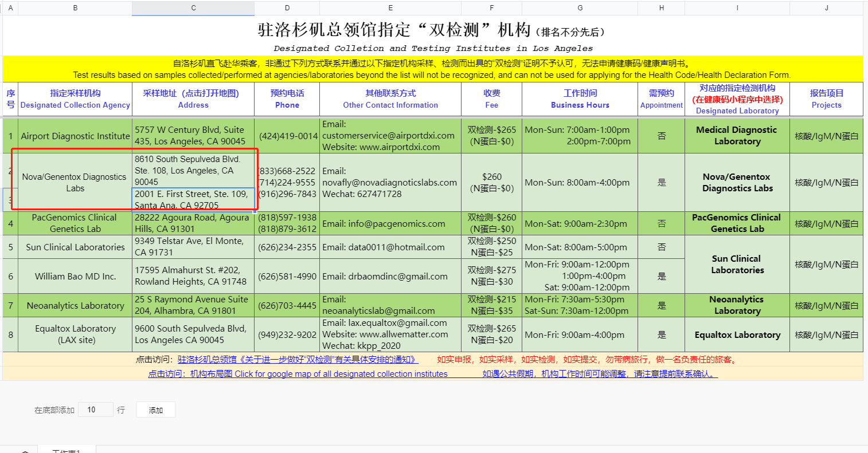Select column I header
Viewport: 868px width, 453px height.
(737, 8)
